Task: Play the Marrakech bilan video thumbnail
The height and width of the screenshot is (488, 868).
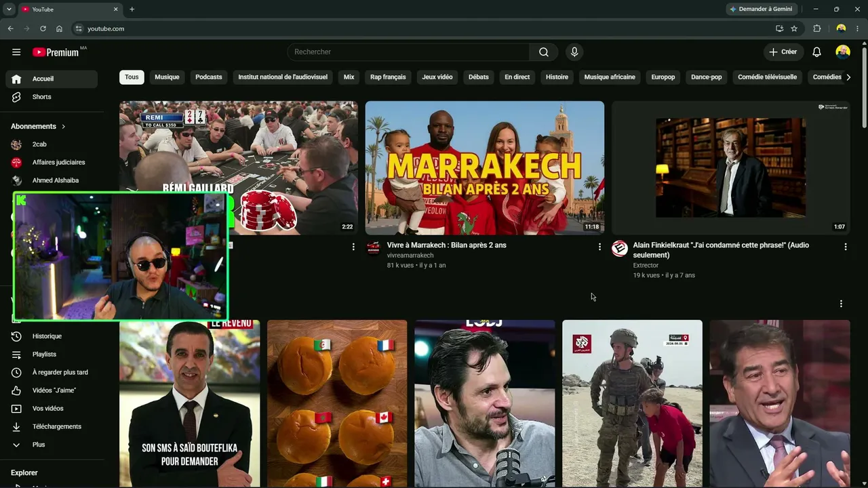Action: 485,168
